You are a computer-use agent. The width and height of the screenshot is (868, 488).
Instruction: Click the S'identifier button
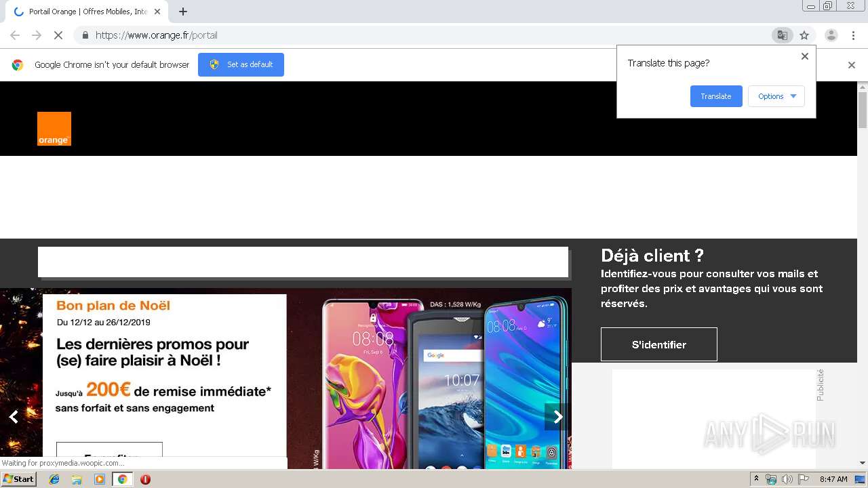point(659,344)
